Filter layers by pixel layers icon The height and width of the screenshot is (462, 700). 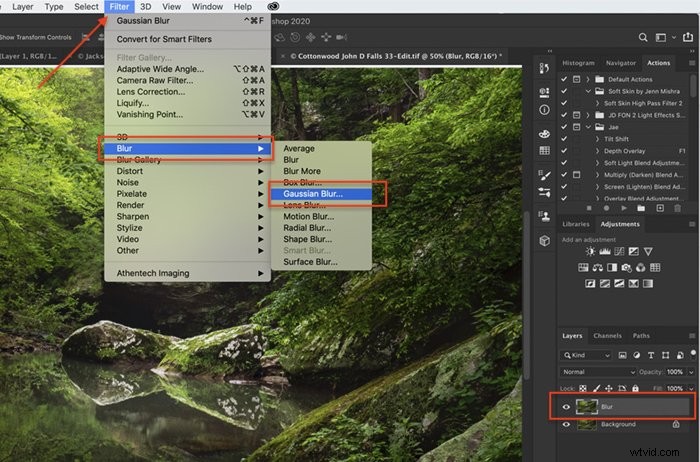click(x=622, y=355)
